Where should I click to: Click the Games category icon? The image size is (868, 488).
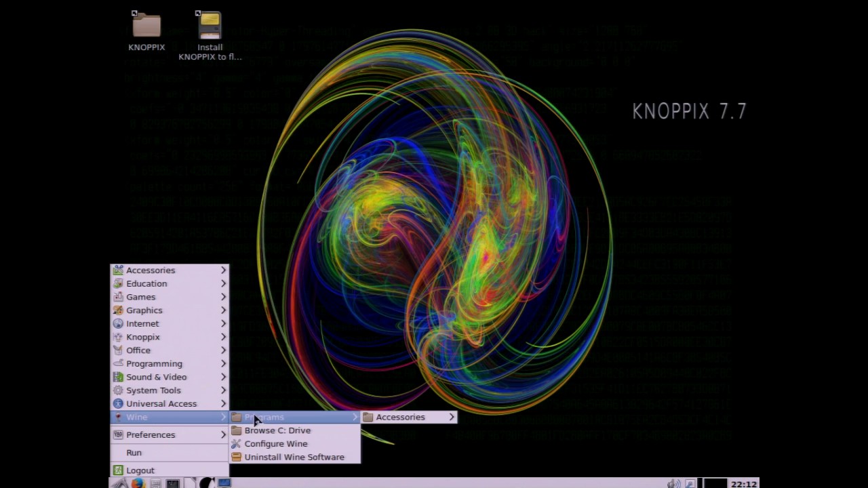click(x=118, y=297)
